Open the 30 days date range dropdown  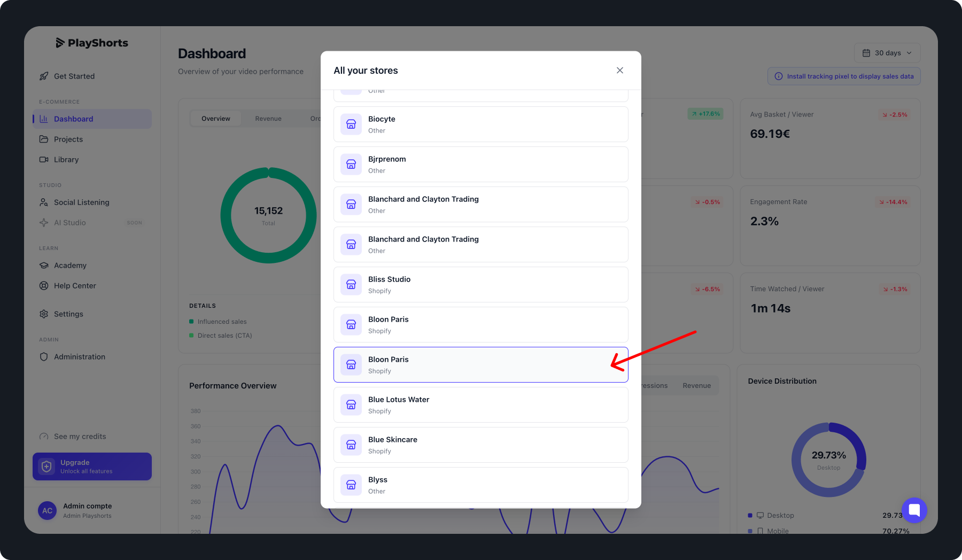887,53
